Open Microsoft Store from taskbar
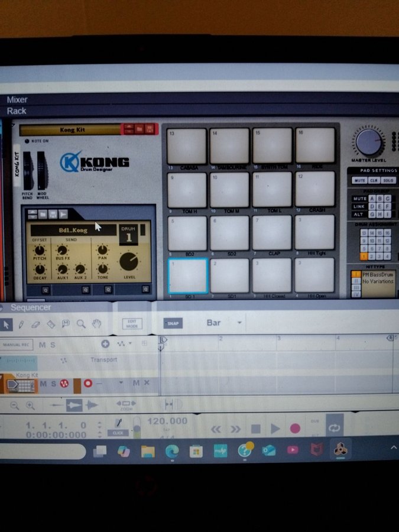This screenshot has height=532, width=399. point(196,451)
